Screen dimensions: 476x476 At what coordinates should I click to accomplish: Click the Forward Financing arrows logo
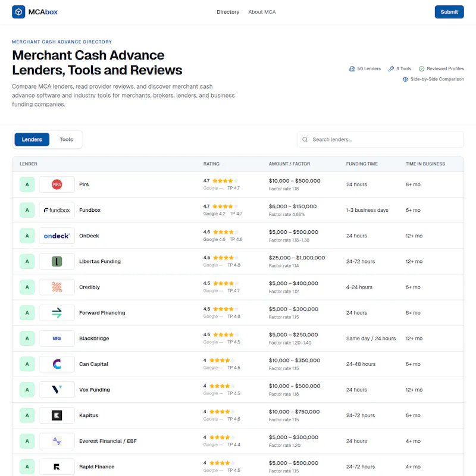(57, 313)
